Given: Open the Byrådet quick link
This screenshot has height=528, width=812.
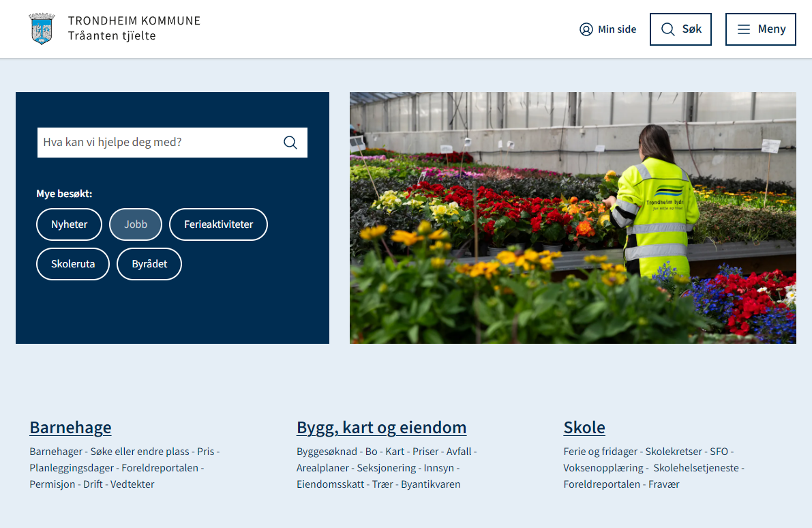Looking at the screenshot, I should (x=149, y=264).
